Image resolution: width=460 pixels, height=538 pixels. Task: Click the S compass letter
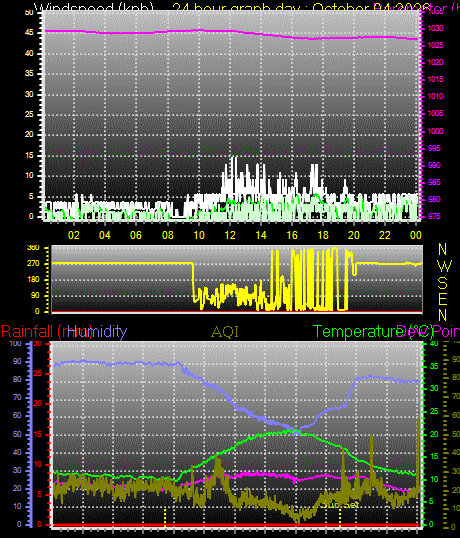[443, 283]
